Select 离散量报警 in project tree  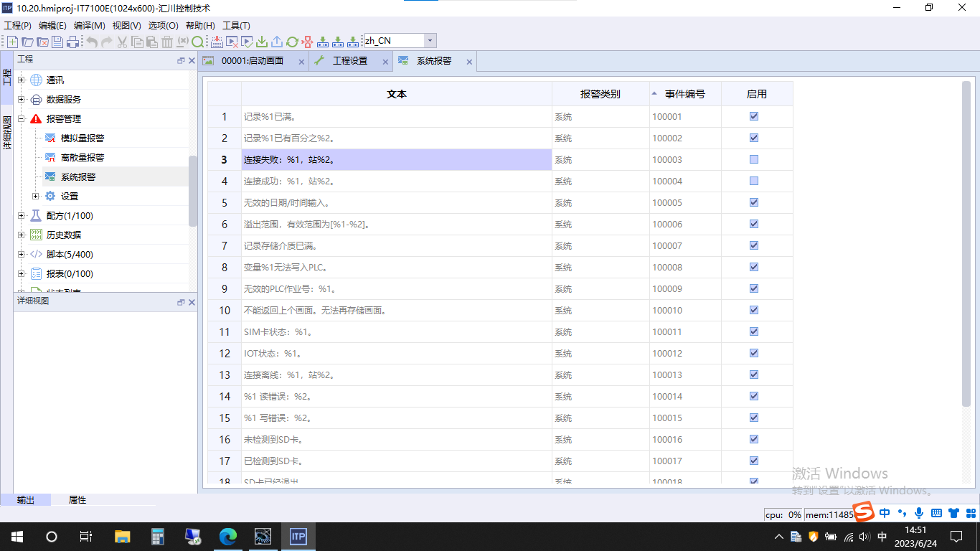(83, 157)
